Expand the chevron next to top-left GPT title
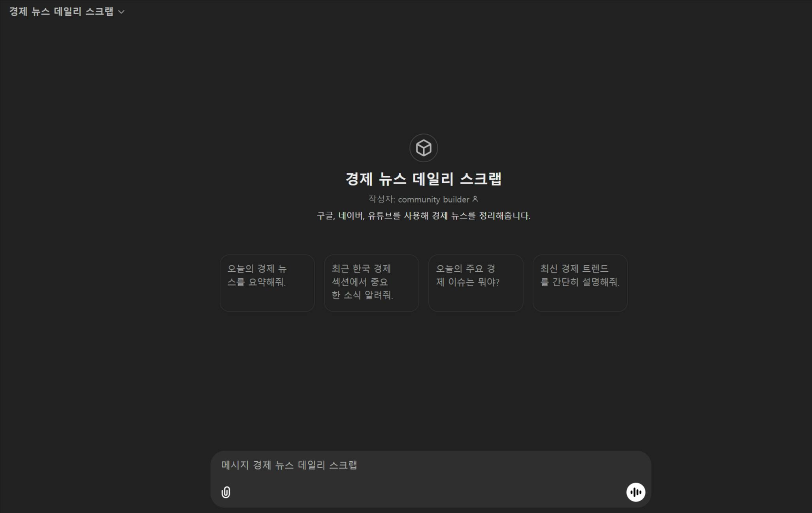This screenshot has height=513, width=812. pyautogui.click(x=122, y=12)
